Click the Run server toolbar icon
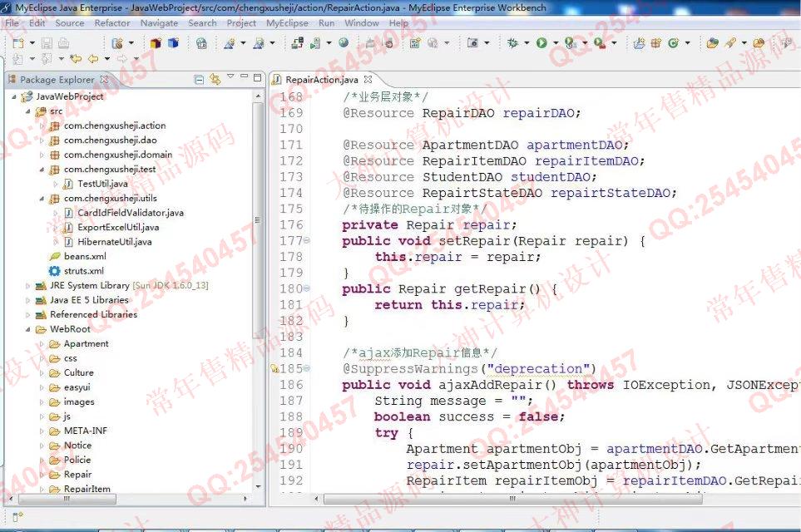The width and height of the screenshot is (801, 532). 316,43
